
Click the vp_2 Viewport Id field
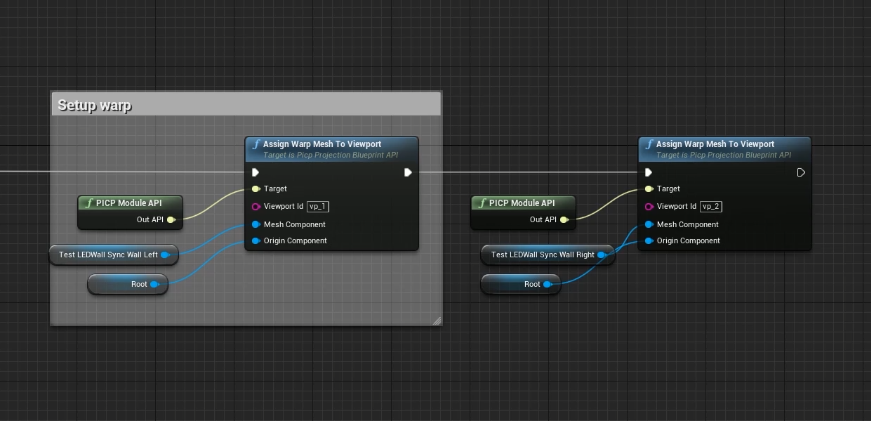712,207
